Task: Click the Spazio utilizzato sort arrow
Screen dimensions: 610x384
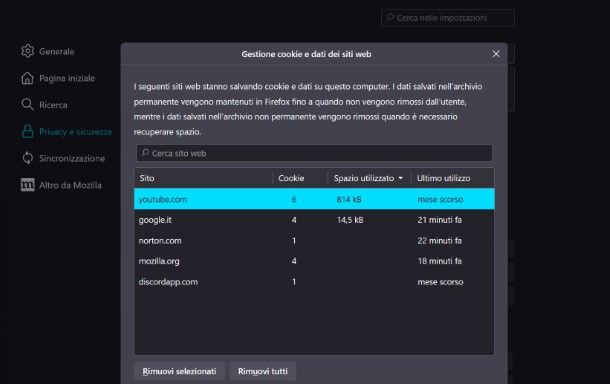Action: [x=401, y=178]
